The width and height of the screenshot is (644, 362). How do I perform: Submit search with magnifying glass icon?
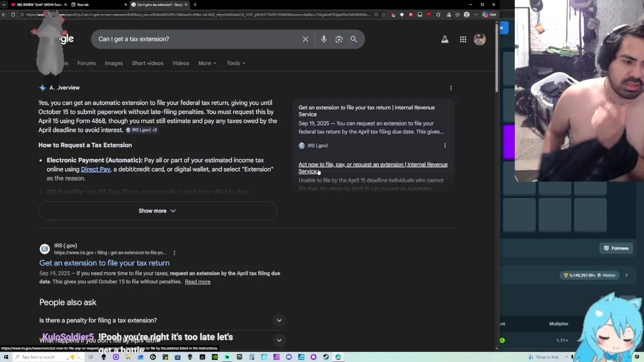(x=354, y=39)
